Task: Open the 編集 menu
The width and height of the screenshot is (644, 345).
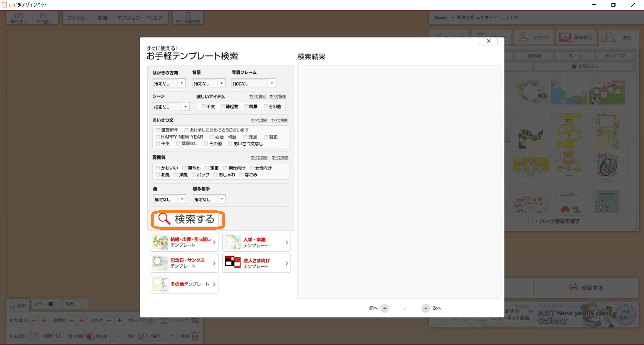Action: 103,18
